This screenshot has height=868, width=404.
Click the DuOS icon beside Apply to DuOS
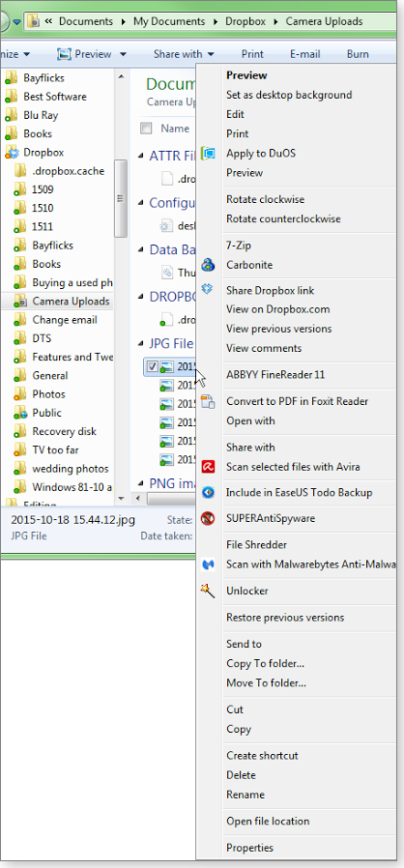tap(208, 154)
